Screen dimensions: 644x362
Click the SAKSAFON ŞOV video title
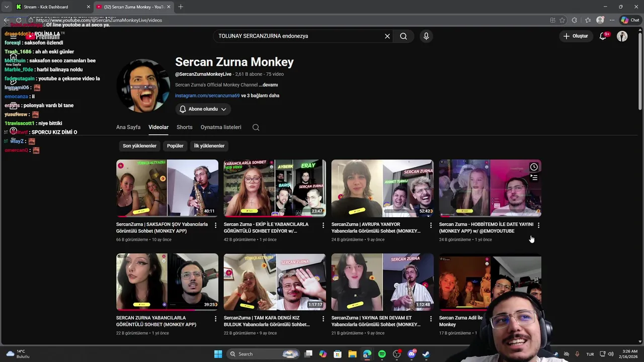pyautogui.click(x=162, y=228)
